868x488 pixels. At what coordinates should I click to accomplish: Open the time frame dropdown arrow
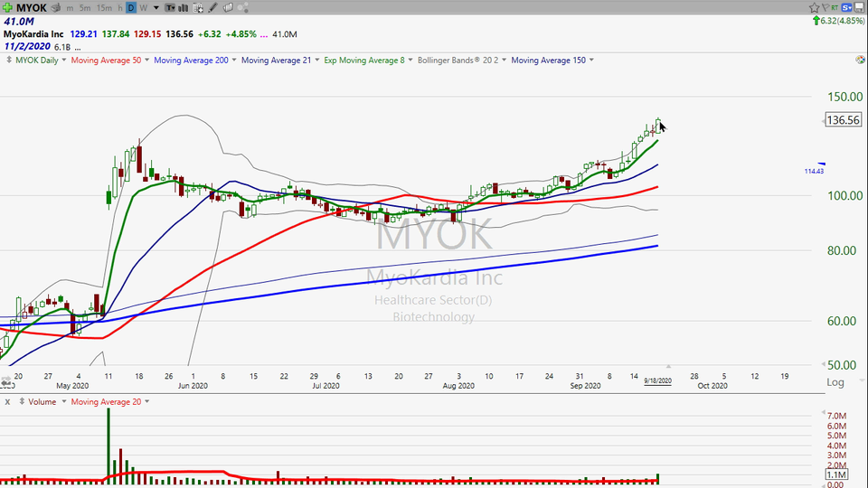(x=156, y=8)
